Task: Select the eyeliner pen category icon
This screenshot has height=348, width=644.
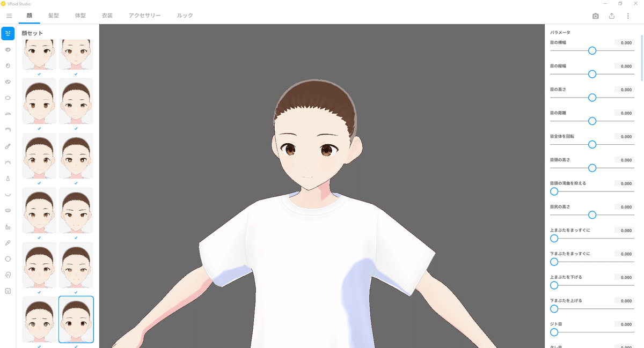Action: [x=8, y=146]
